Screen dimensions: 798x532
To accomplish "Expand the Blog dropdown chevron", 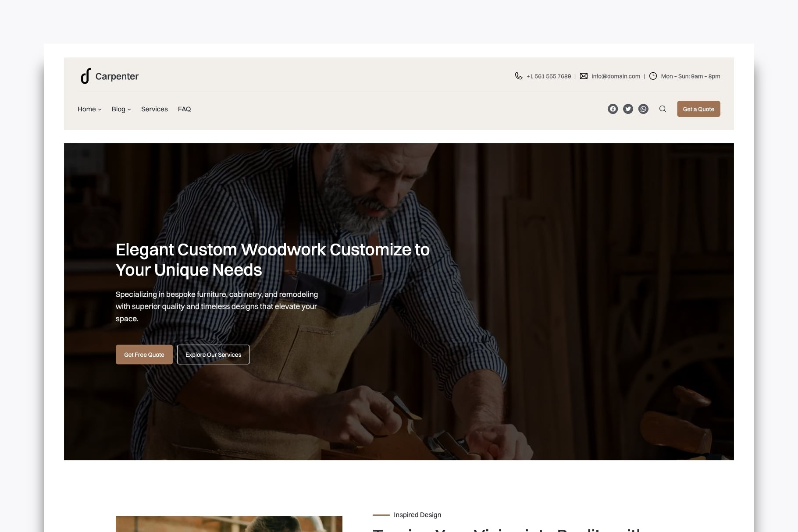I will (x=129, y=110).
